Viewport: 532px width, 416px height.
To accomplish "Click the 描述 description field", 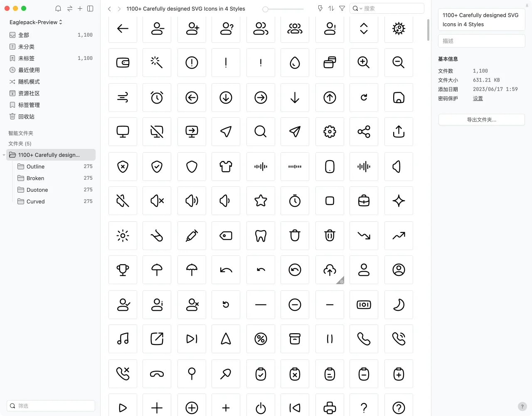I will (x=481, y=41).
